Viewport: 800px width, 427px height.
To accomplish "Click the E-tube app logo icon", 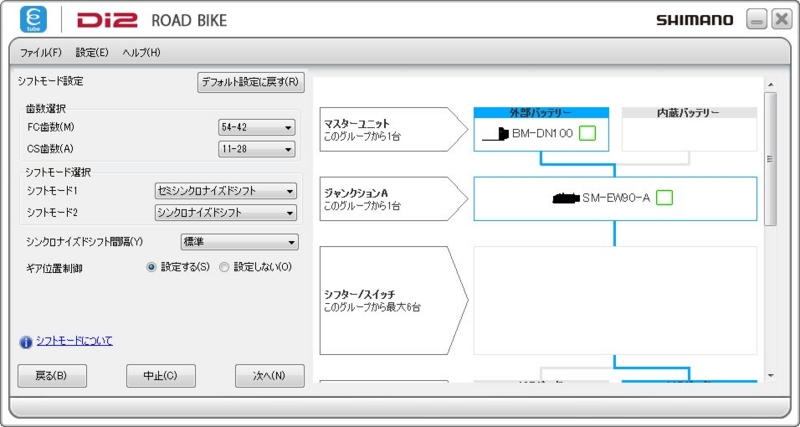I will tap(33, 19).
